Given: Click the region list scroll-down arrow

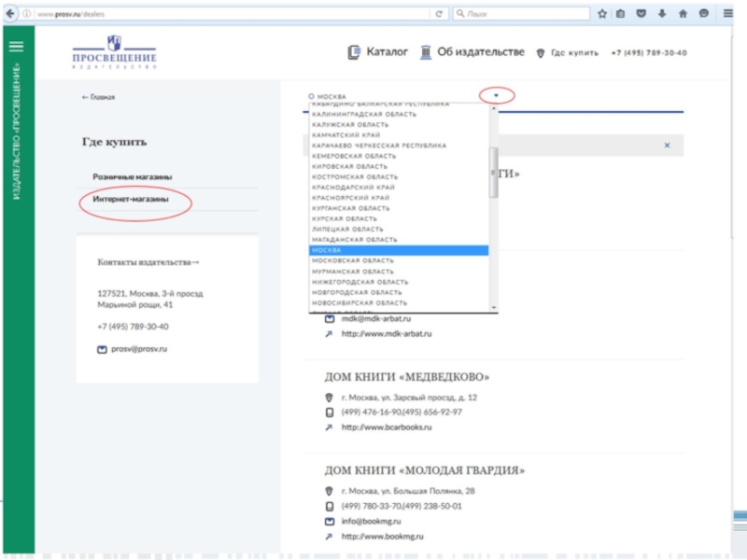Looking at the screenshot, I should click(494, 308).
